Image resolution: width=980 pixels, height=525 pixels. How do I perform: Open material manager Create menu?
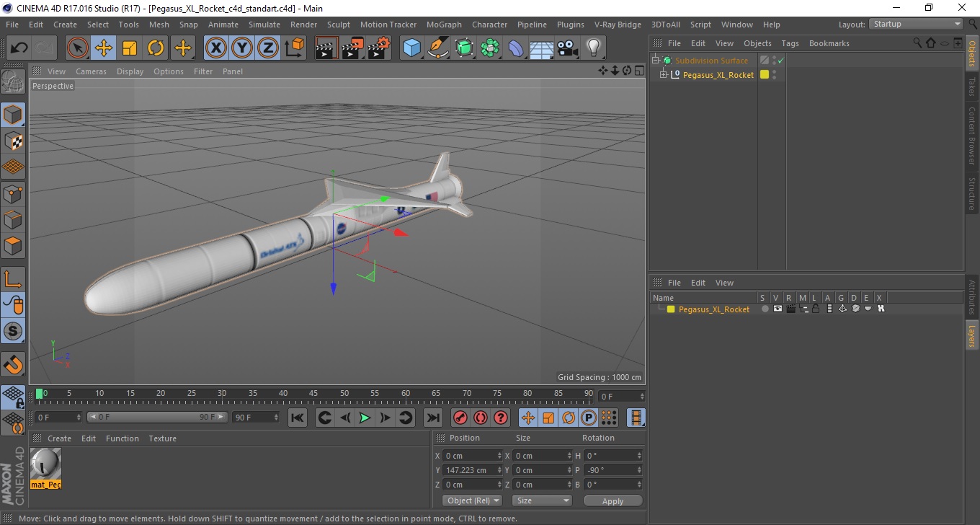[59, 438]
